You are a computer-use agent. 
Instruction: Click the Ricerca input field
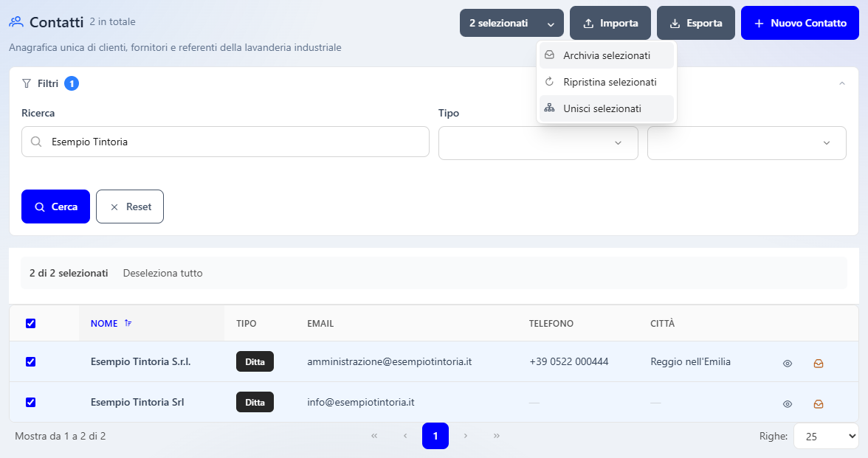[225, 142]
